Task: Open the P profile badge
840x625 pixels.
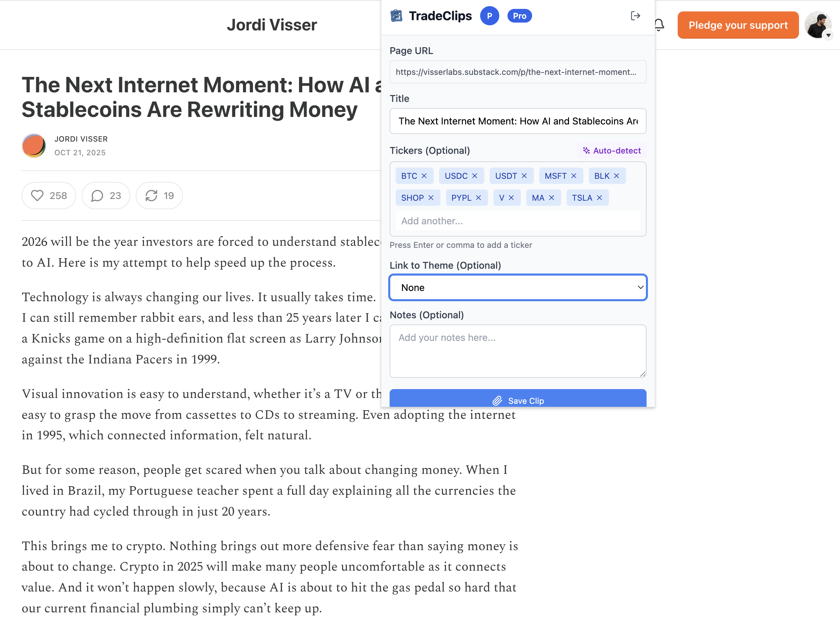Action: point(490,15)
